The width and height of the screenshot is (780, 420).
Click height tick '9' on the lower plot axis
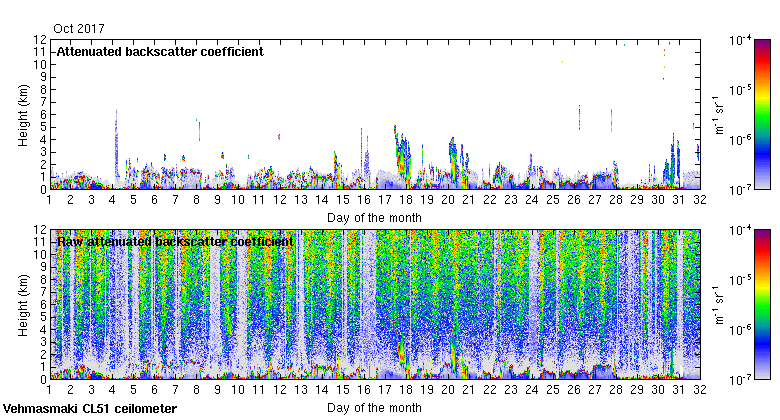point(43,267)
